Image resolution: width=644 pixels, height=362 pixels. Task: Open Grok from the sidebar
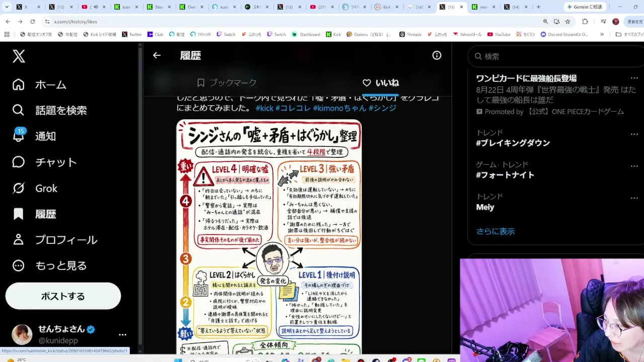(35, 188)
